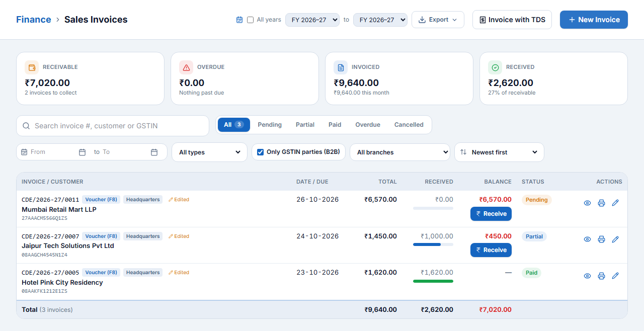View the Hotel Pink City Residency invoice
This screenshot has width=644, height=331.
click(x=587, y=276)
